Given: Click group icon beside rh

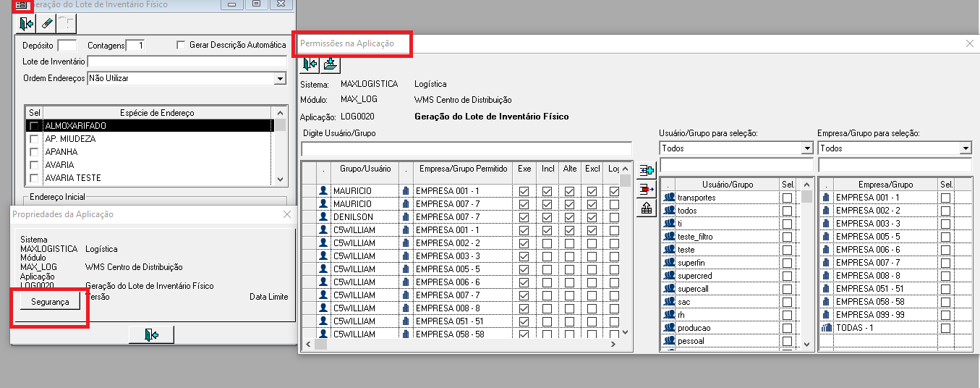Looking at the screenshot, I should point(669,315).
